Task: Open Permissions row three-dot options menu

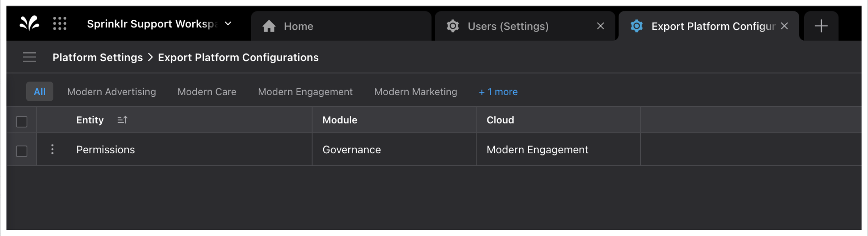Action: (52, 149)
